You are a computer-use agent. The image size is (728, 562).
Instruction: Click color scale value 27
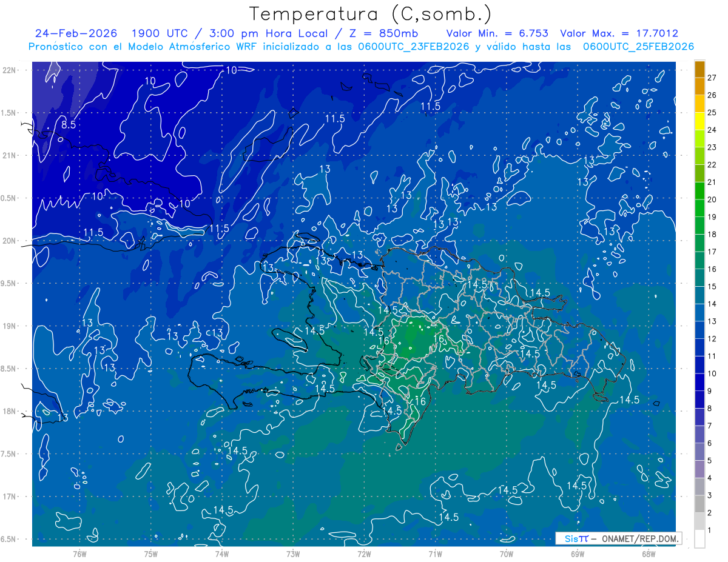(x=712, y=78)
